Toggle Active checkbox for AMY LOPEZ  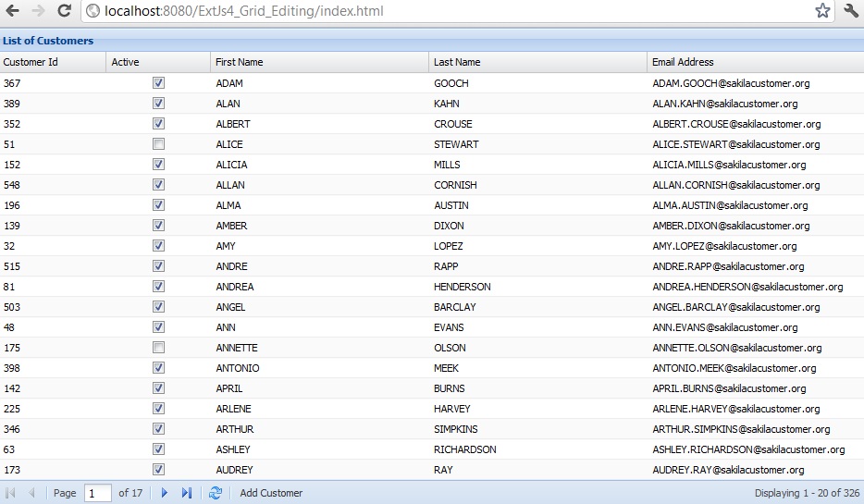pos(158,246)
